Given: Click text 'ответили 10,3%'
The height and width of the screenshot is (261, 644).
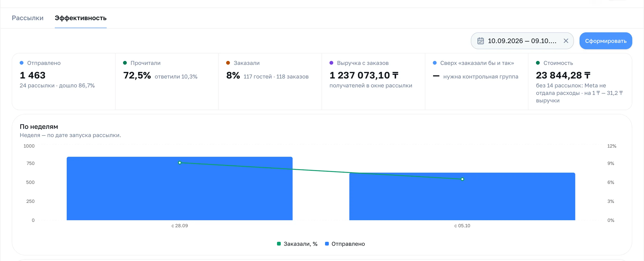Looking at the screenshot, I should 176,77.
